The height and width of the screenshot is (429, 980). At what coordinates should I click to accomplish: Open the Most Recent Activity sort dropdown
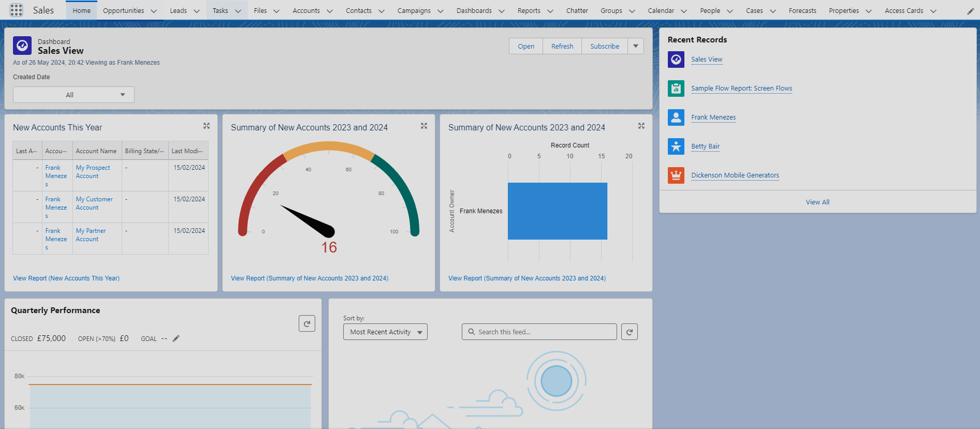(x=385, y=332)
